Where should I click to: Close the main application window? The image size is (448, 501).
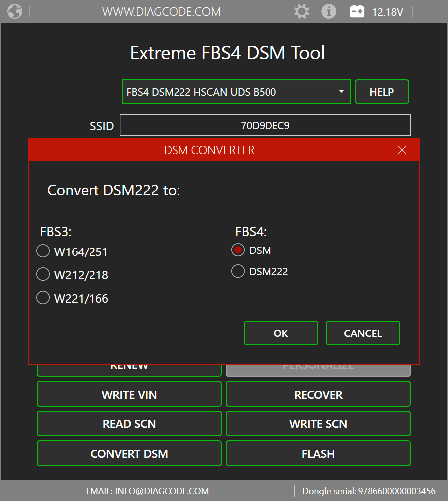(x=430, y=11)
